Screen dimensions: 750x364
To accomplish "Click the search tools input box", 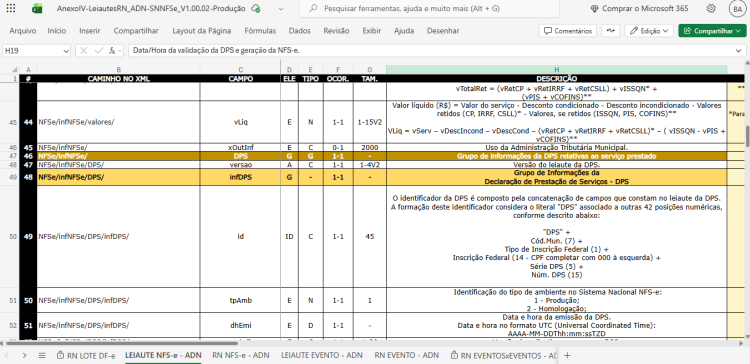I will [x=429, y=9].
